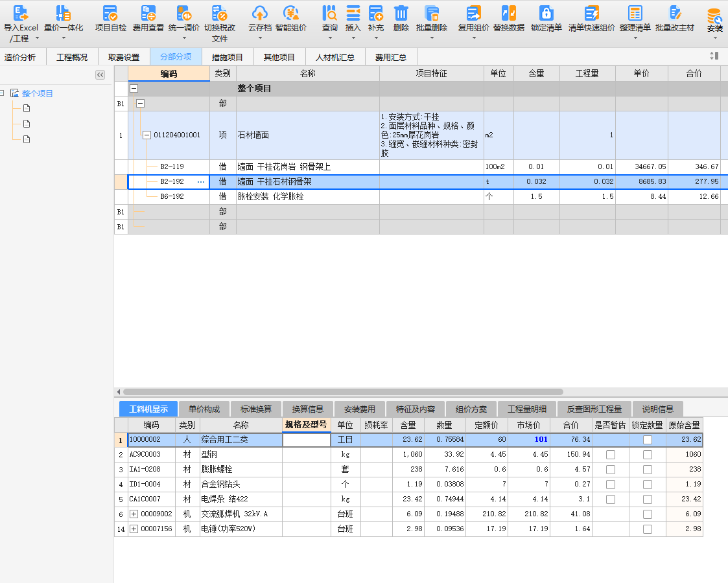Toggle 锁定数量 checkbox for 型钢 row
Image resolution: width=728 pixels, height=583 pixels.
tap(648, 455)
